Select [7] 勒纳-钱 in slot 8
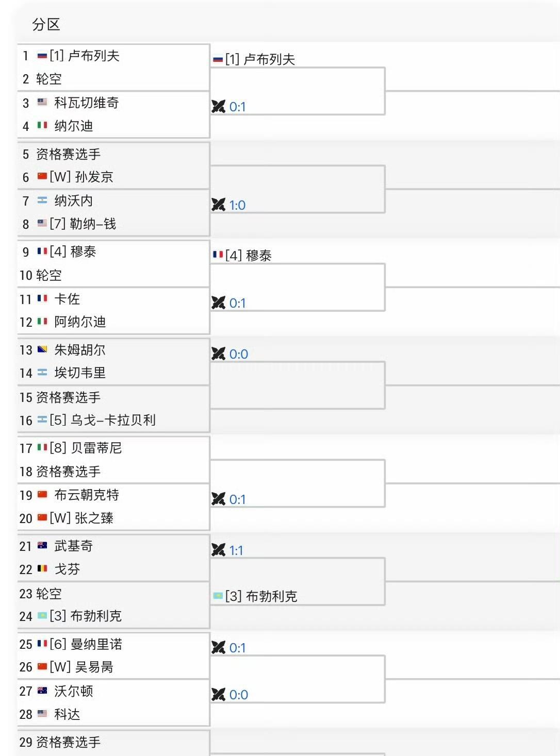Screen dimensions: 560x756 pos(92,224)
